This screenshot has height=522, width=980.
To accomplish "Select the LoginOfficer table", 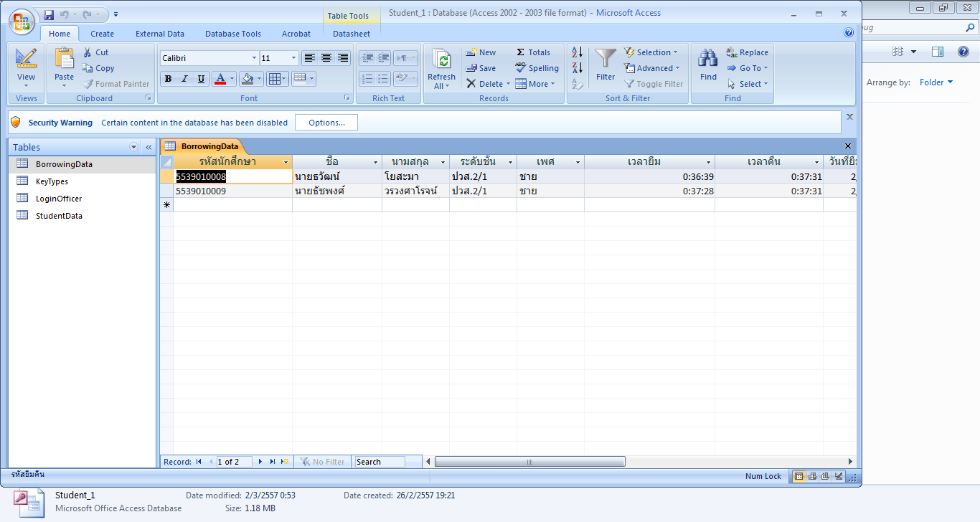I will (x=83, y=199).
